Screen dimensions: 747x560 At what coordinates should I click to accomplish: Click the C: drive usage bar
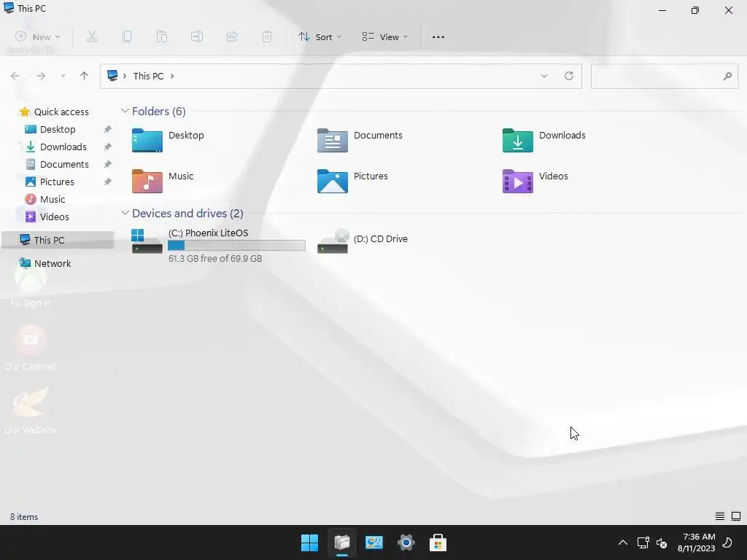coord(237,245)
